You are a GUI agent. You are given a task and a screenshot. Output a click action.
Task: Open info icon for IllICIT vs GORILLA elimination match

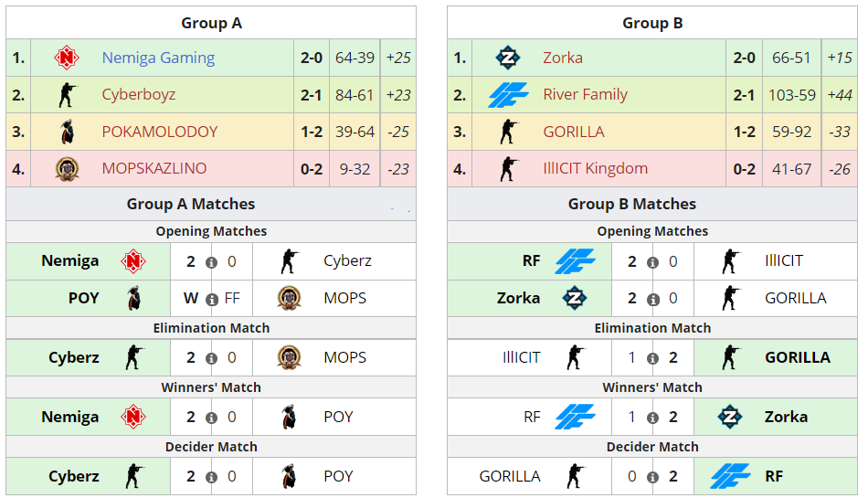(x=652, y=358)
